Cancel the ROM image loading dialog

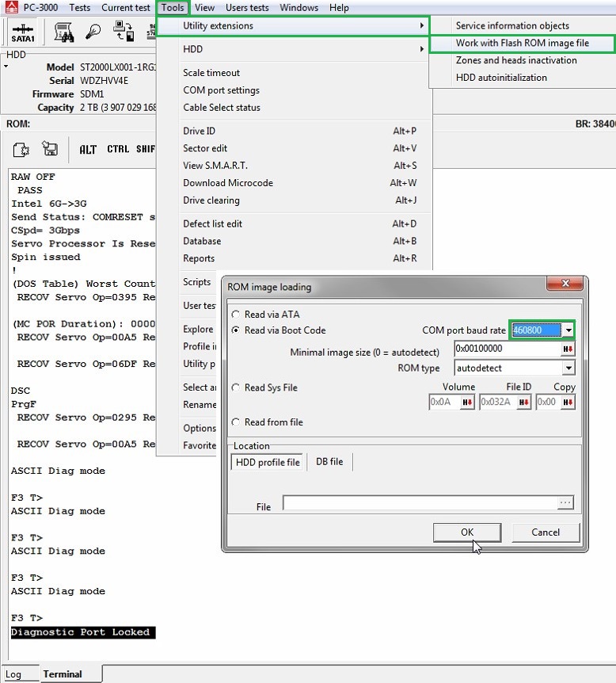545,532
